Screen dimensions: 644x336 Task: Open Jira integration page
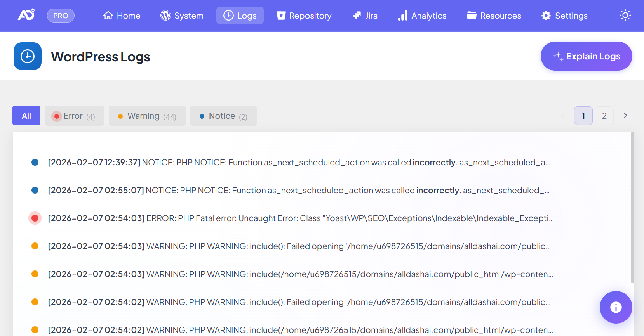[x=365, y=16]
